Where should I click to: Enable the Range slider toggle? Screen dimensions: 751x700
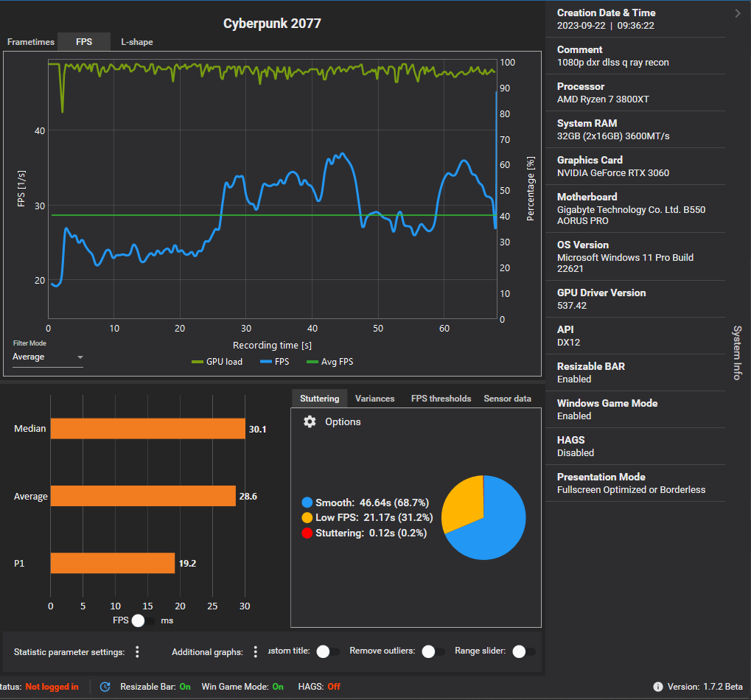[x=524, y=651]
